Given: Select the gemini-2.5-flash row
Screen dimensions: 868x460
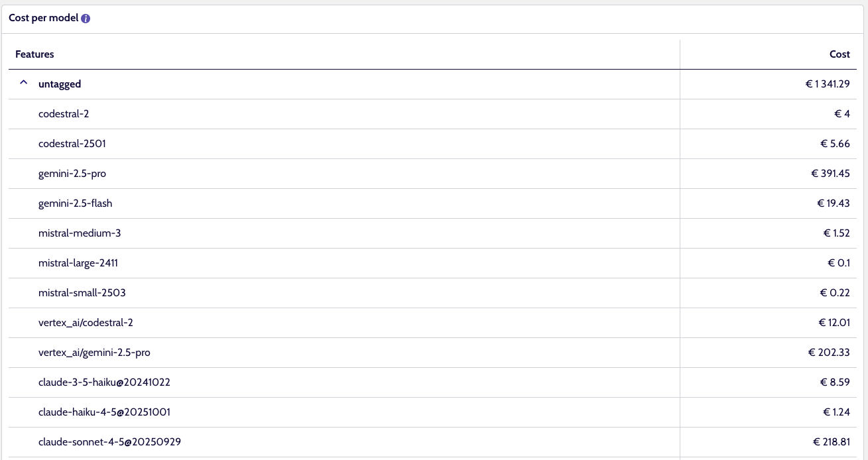Looking at the screenshot, I should (433, 203).
